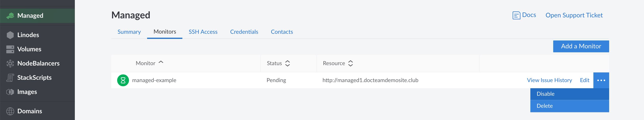Select the Credentials tab

point(244,32)
